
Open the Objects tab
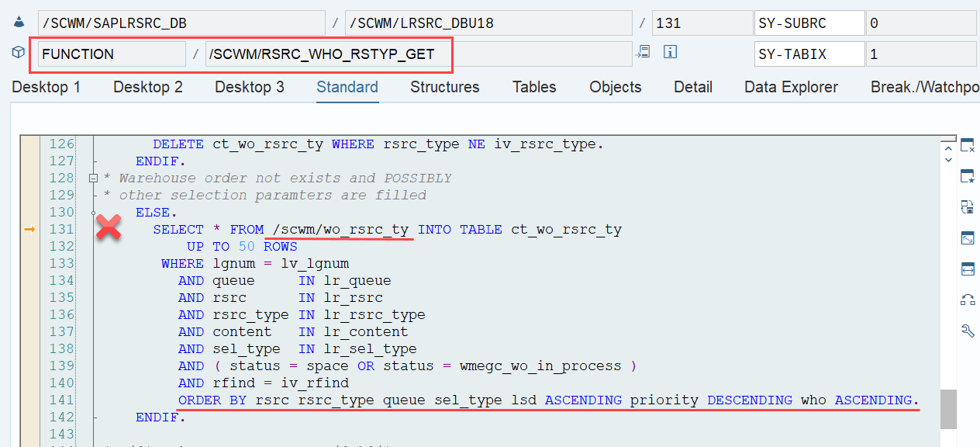pos(615,87)
